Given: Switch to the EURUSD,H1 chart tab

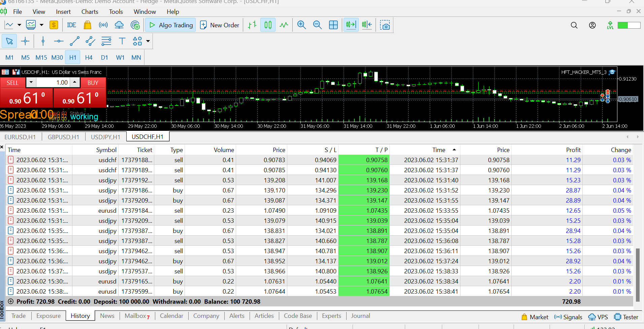Looking at the screenshot, I should (20, 137).
